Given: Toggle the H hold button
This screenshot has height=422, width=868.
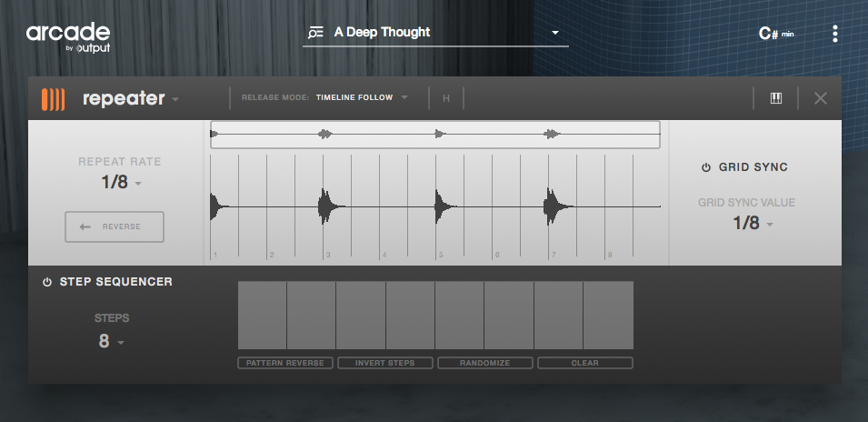Looking at the screenshot, I should (446, 98).
